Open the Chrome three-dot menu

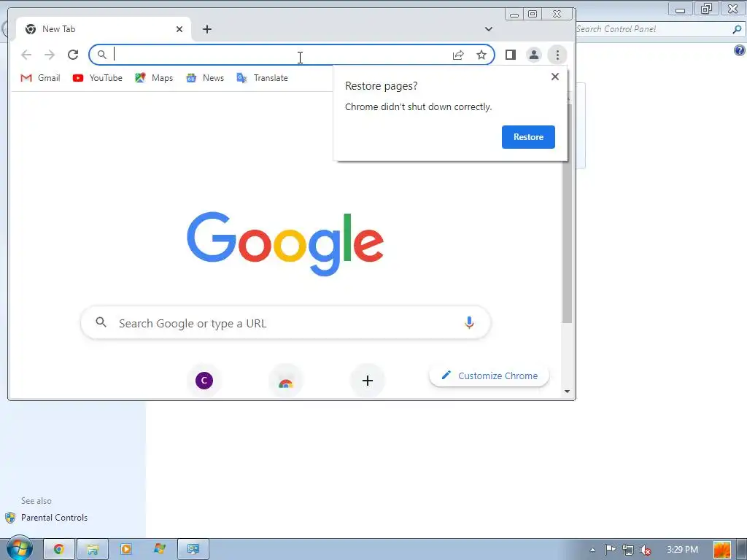coord(557,55)
